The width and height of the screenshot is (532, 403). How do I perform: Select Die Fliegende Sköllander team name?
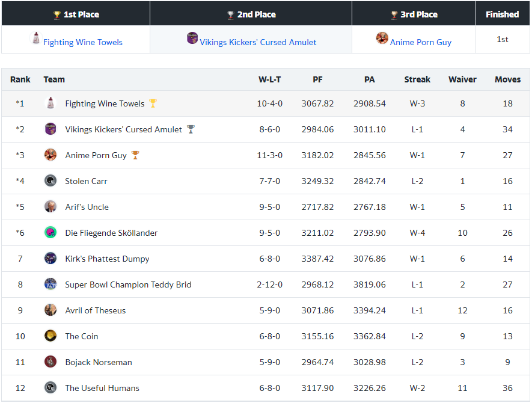111,233
